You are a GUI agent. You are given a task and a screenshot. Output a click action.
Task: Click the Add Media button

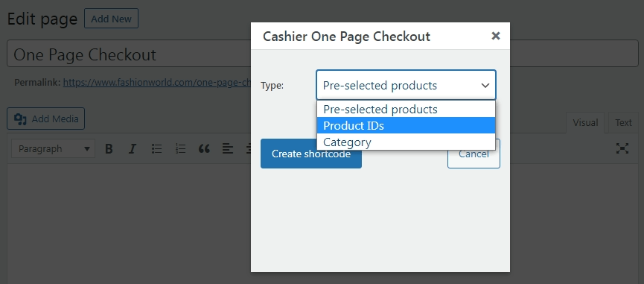(x=45, y=119)
